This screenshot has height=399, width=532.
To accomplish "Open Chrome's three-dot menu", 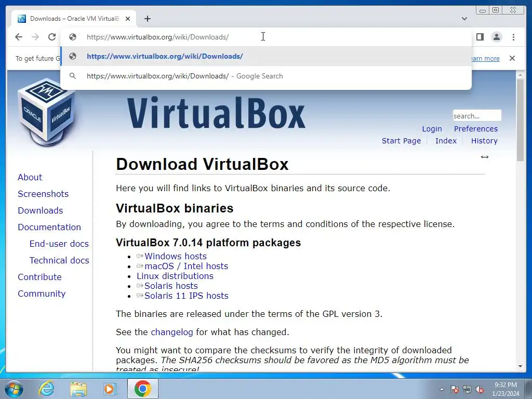I will [513, 37].
